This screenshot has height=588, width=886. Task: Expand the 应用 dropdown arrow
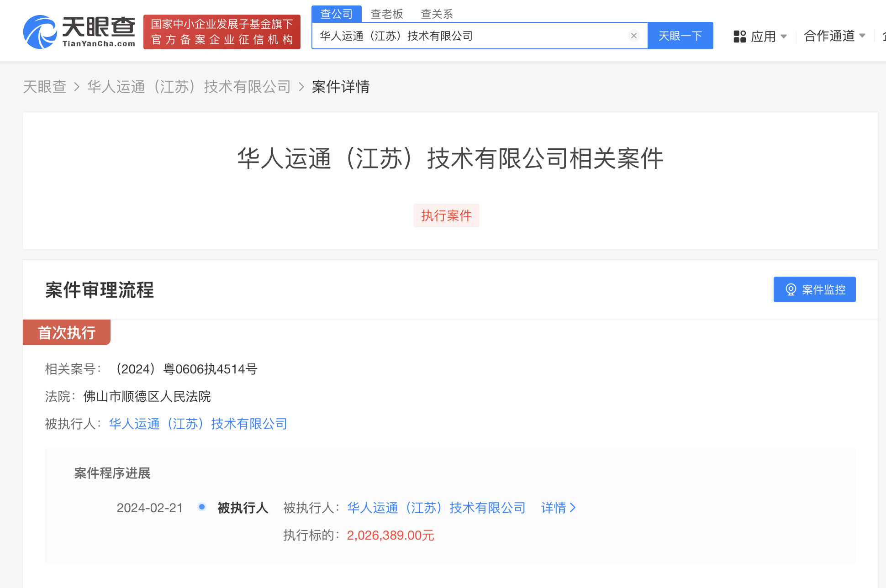784,36
